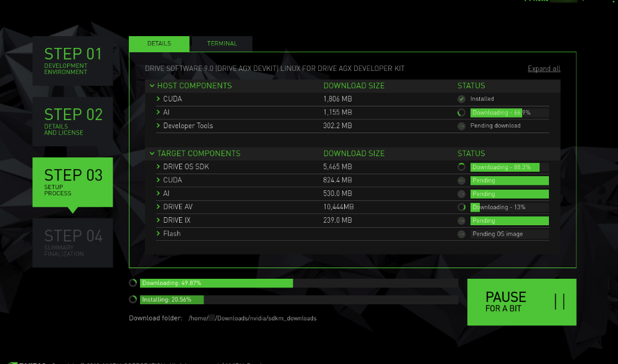Viewport: 618px width, 364px height.
Task: Go to STEP 02 Details and License
Action: [x=73, y=122]
